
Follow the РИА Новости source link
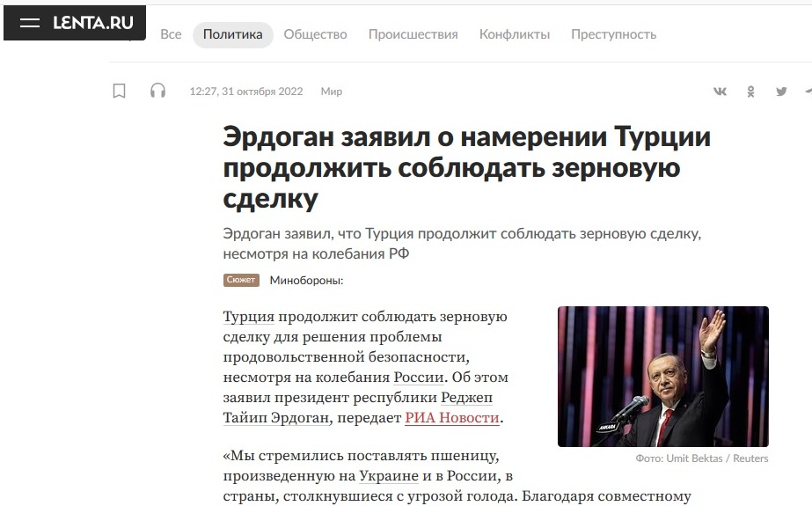[452, 417]
